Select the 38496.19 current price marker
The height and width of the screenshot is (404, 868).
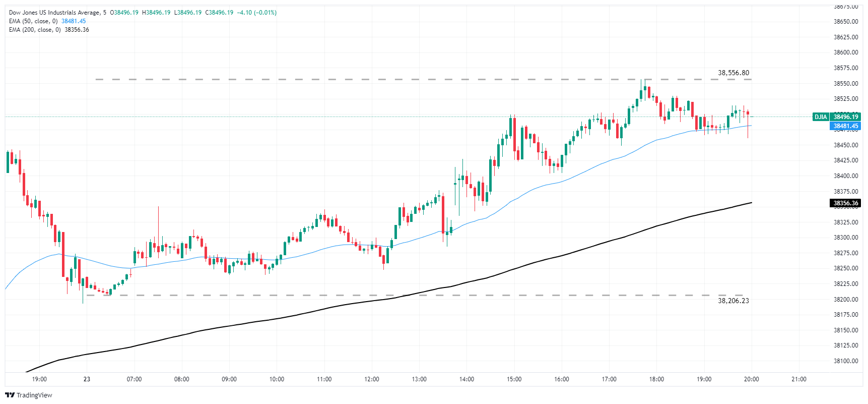pyautogui.click(x=846, y=117)
